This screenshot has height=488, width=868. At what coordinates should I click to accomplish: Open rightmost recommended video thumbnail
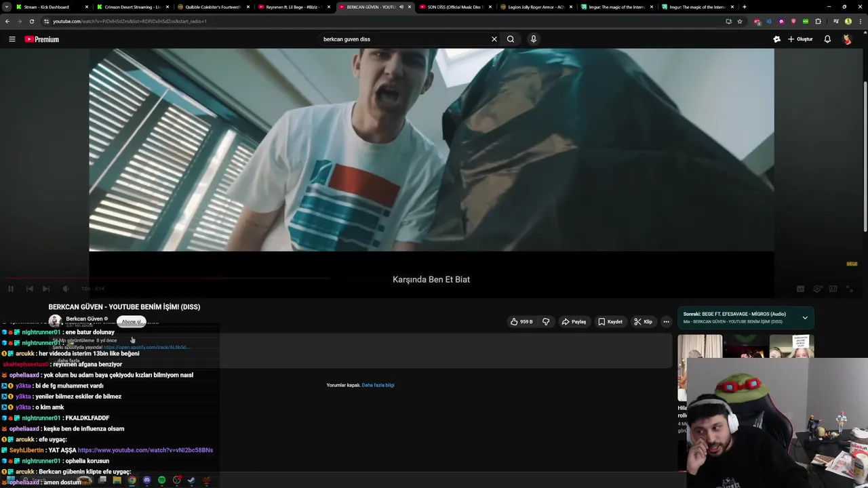[x=791, y=346]
